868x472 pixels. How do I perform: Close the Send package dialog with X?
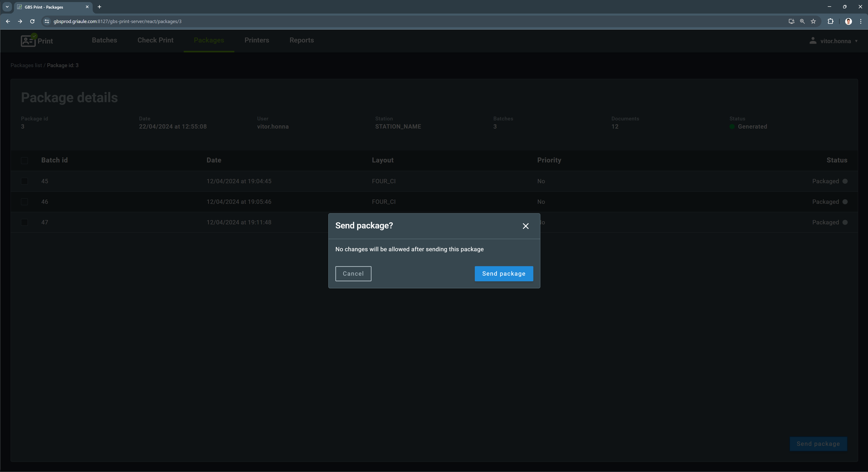[525, 226]
